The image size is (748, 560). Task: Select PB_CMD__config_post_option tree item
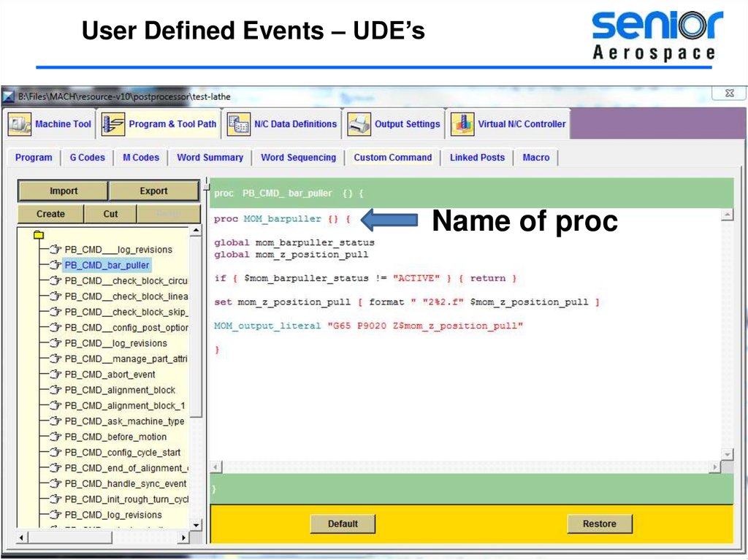pos(126,327)
